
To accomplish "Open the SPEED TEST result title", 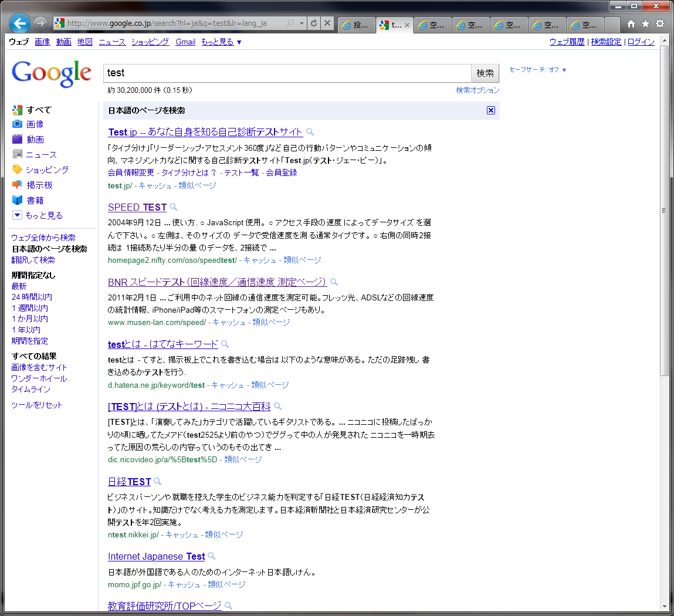I will [137, 207].
